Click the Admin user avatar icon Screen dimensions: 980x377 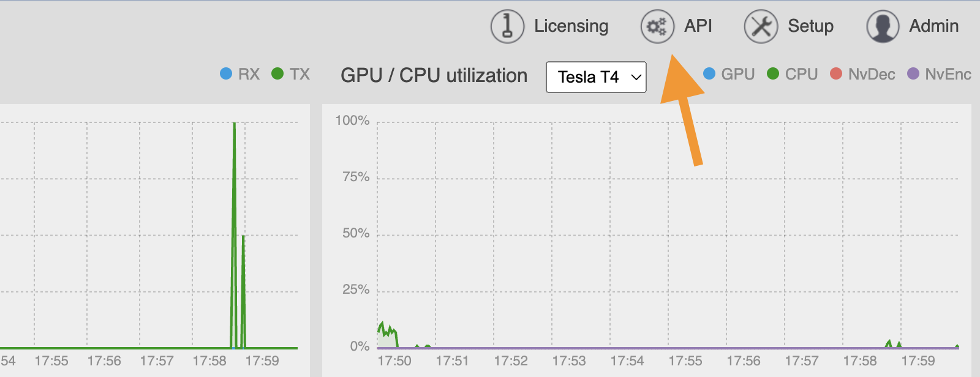pos(883,26)
